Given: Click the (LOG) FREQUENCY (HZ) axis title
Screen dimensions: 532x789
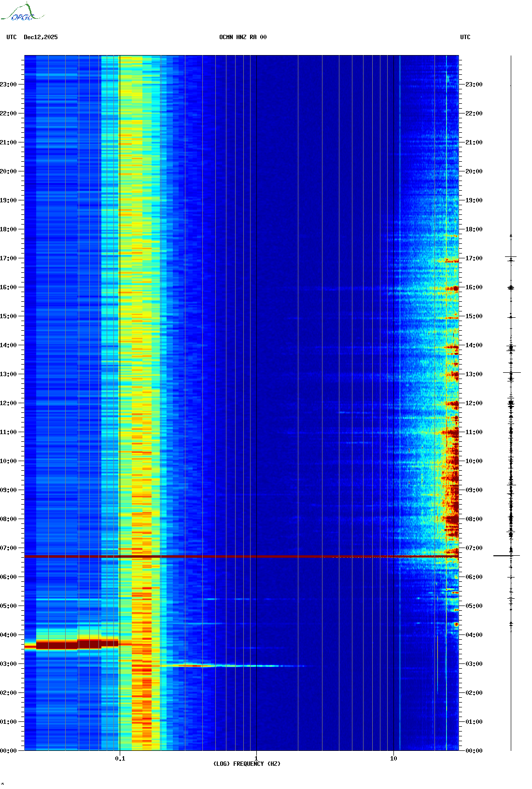Looking at the screenshot, I should [x=247, y=764].
